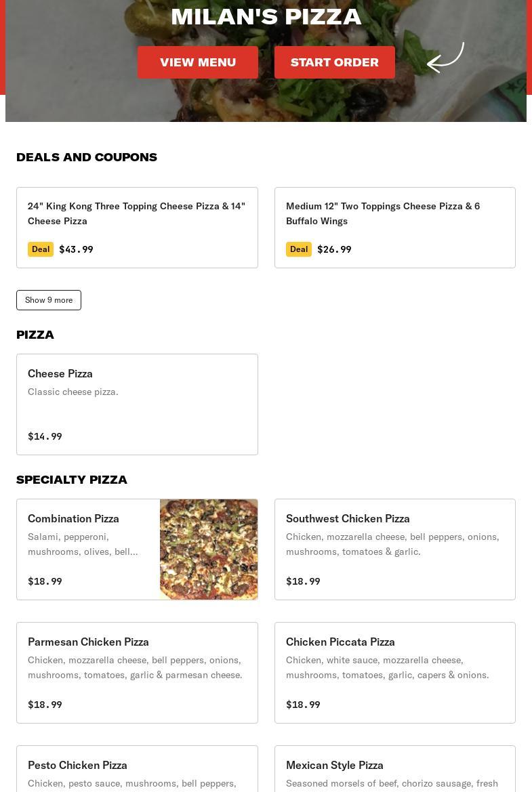
Task: Click the Deals and Coupons heading
Action: point(87,157)
